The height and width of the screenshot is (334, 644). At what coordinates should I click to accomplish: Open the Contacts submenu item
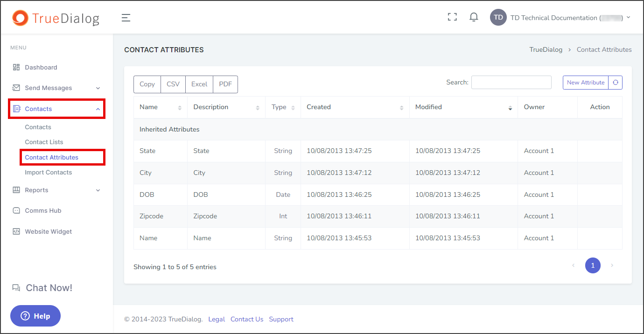(x=38, y=127)
